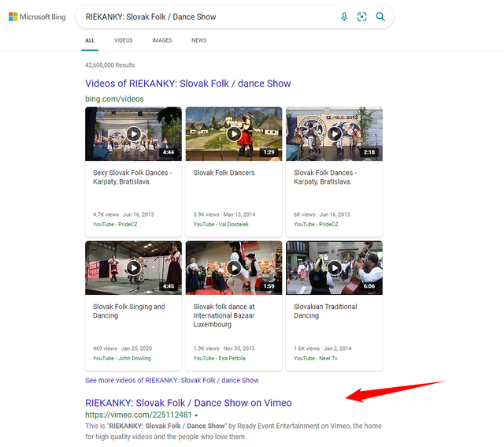The width and height of the screenshot is (504, 447).
Task: Click the Microsoft Bing logo
Action: pyautogui.click(x=37, y=17)
